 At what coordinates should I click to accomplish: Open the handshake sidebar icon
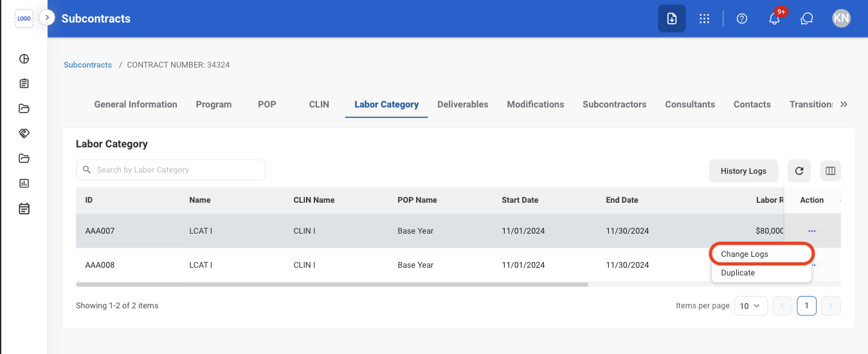pos(24,133)
